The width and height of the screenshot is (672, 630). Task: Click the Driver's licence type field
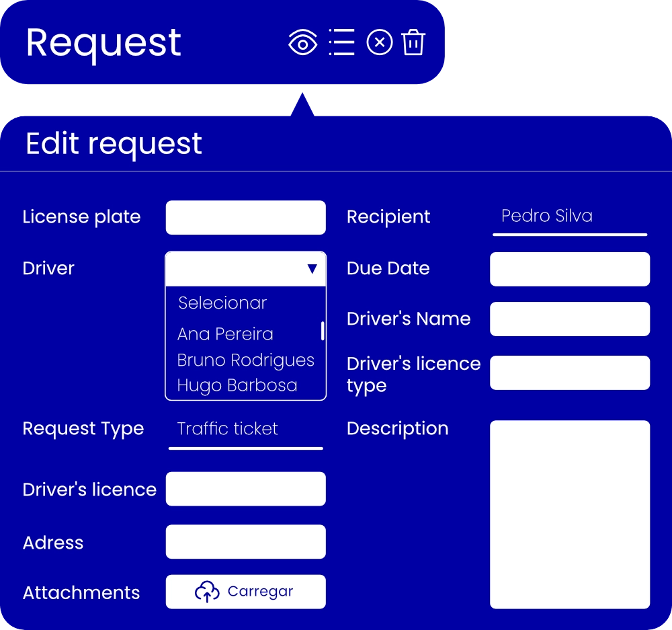click(569, 373)
